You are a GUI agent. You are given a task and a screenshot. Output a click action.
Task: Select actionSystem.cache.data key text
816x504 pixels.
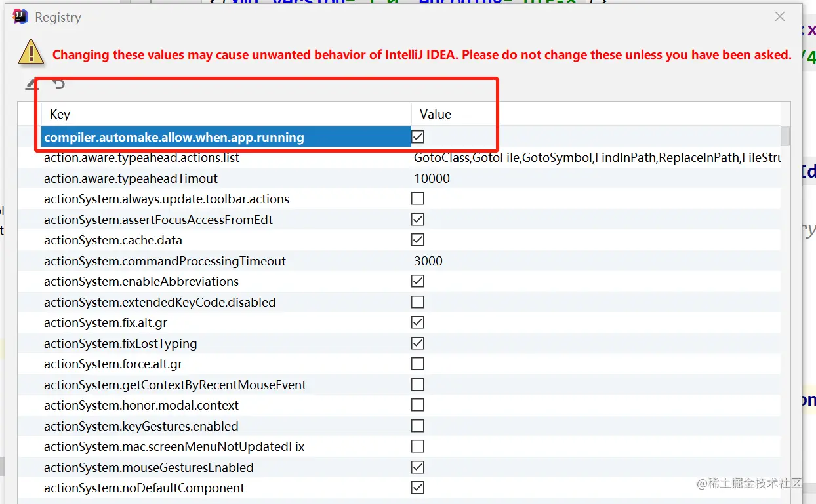click(x=113, y=240)
